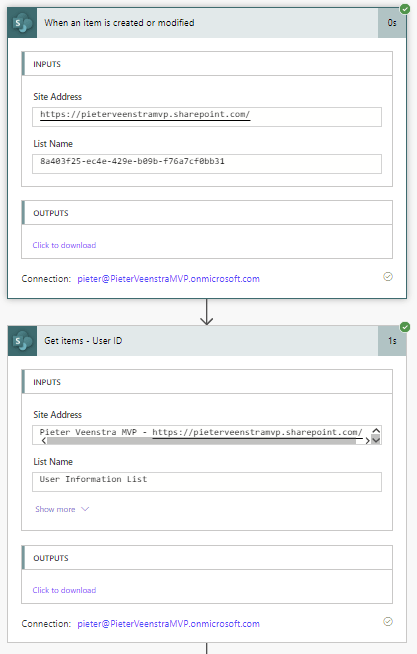This screenshot has width=417, height=654.
Task: Click the 1s duration badge
Action: [392, 341]
